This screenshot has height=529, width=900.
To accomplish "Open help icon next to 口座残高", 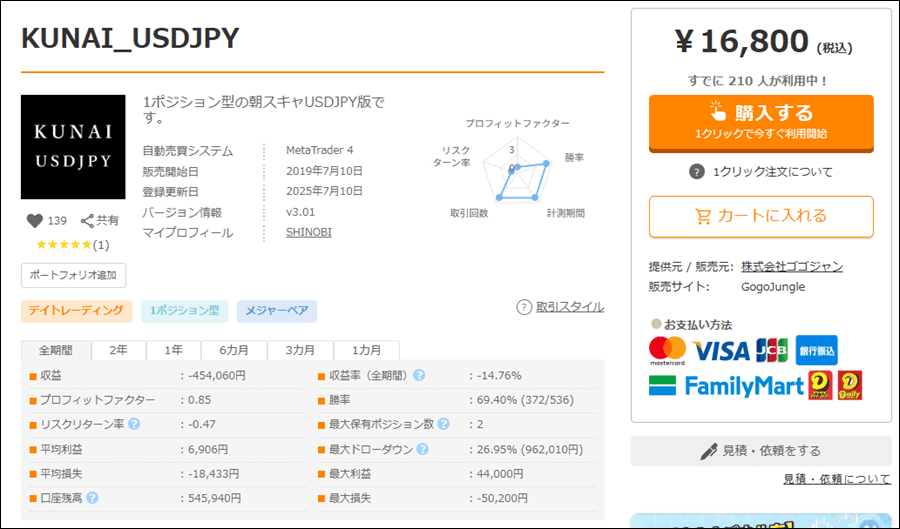I will pyautogui.click(x=92, y=498).
